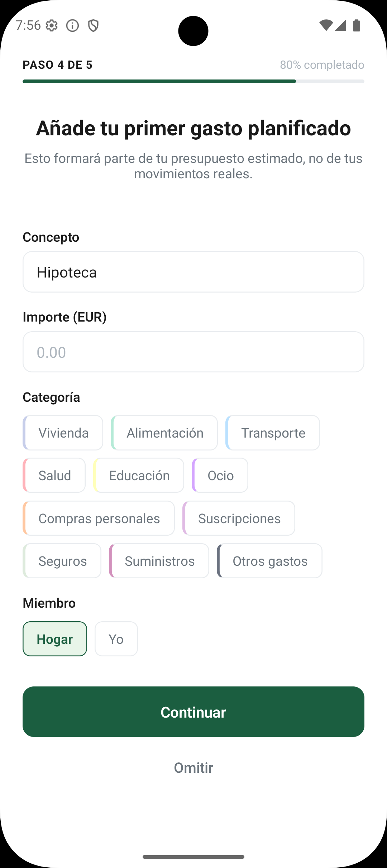Choose the Educación category chip
Image resolution: width=387 pixels, height=868 pixels.
coord(139,476)
